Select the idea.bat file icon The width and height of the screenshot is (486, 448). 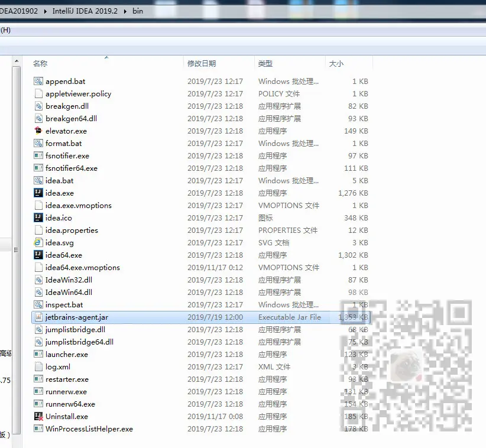pos(38,180)
